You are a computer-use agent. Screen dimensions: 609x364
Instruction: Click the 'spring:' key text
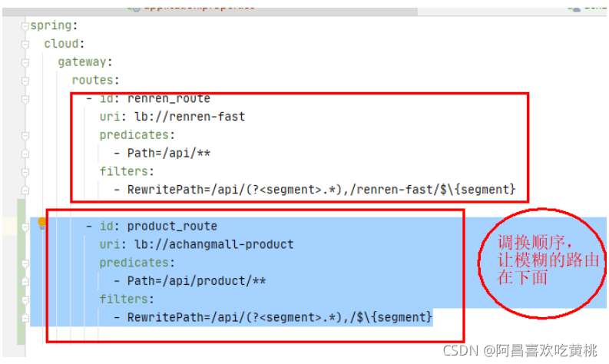click(54, 26)
